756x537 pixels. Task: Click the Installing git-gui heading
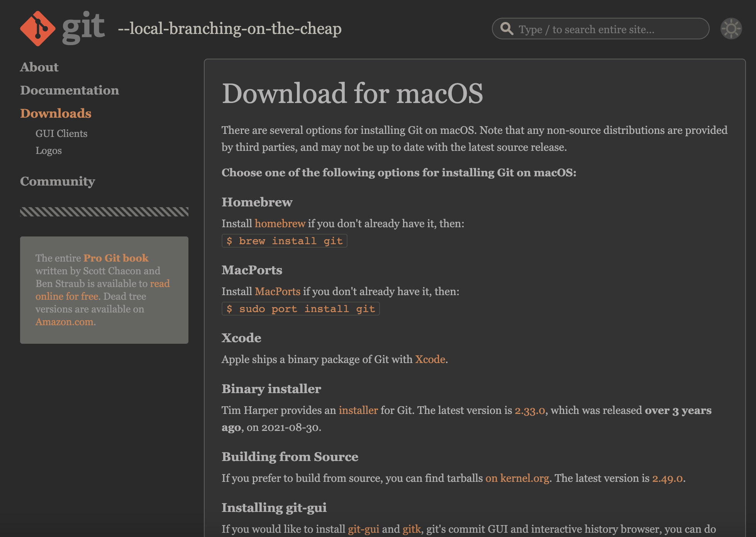click(x=274, y=508)
